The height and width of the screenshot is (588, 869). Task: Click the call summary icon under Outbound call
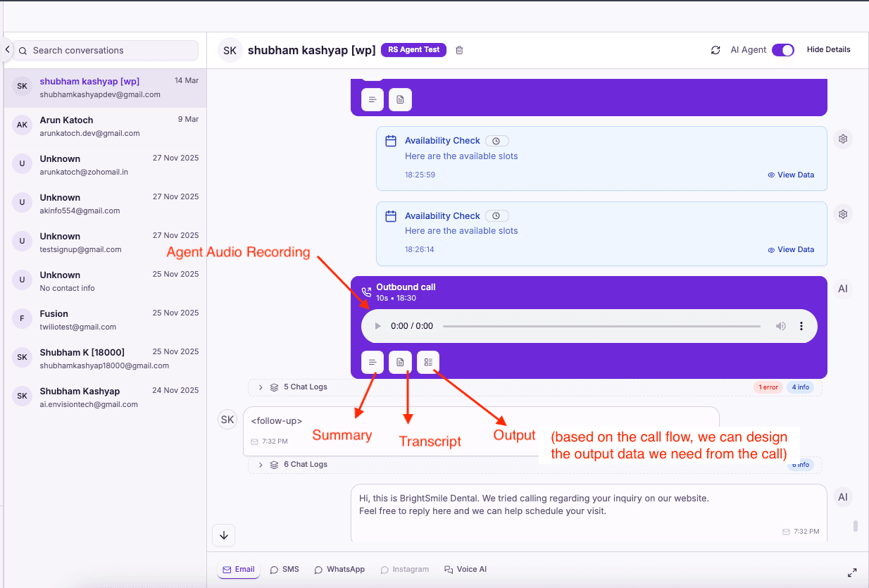point(373,362)
